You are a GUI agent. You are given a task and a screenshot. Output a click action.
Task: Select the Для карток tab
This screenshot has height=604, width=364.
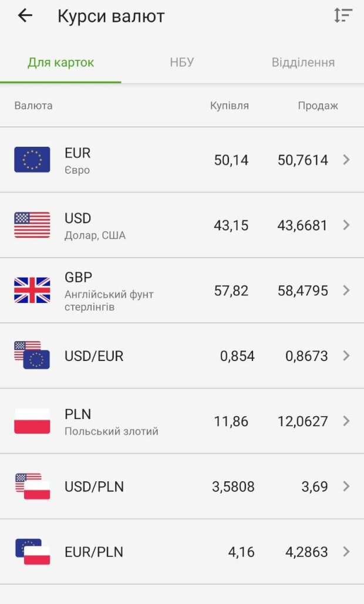point(60,62)
